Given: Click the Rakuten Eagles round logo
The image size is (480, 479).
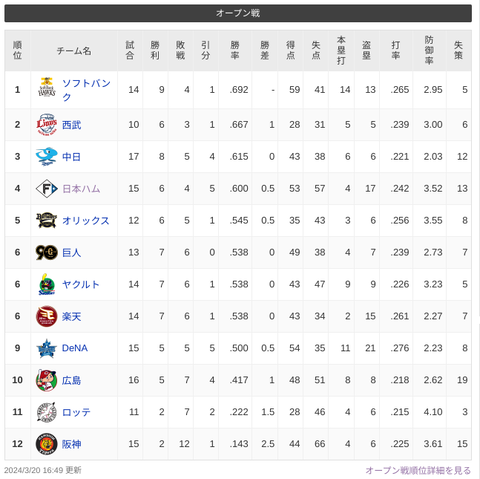Looking at the screenshot, I should (x=46, y=316).
